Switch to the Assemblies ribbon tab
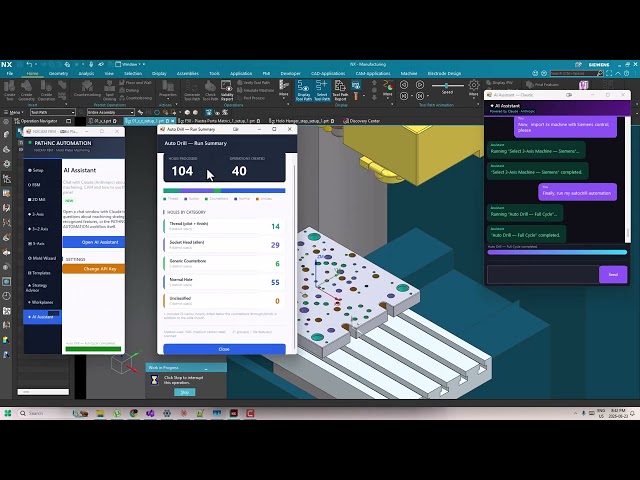Viewport: 640px width, 480px height. coord(188,73)
